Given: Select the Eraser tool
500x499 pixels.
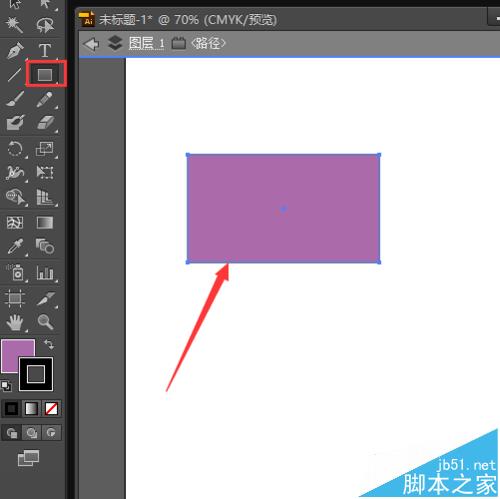Looking at the screenshot, I should (x=45, y=123).
